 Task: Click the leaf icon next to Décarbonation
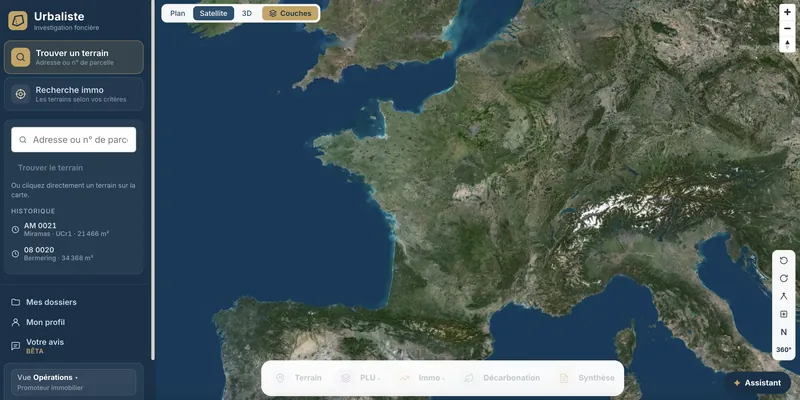(469, 378)
